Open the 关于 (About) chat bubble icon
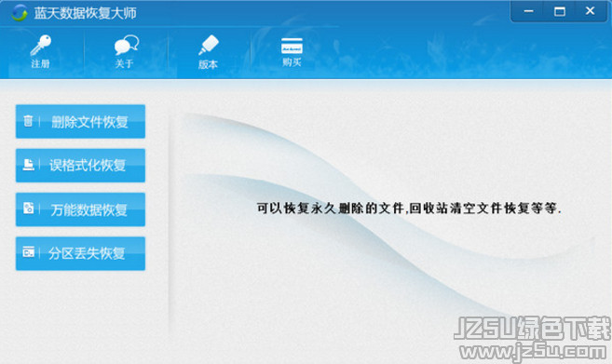 pos(126,45)
